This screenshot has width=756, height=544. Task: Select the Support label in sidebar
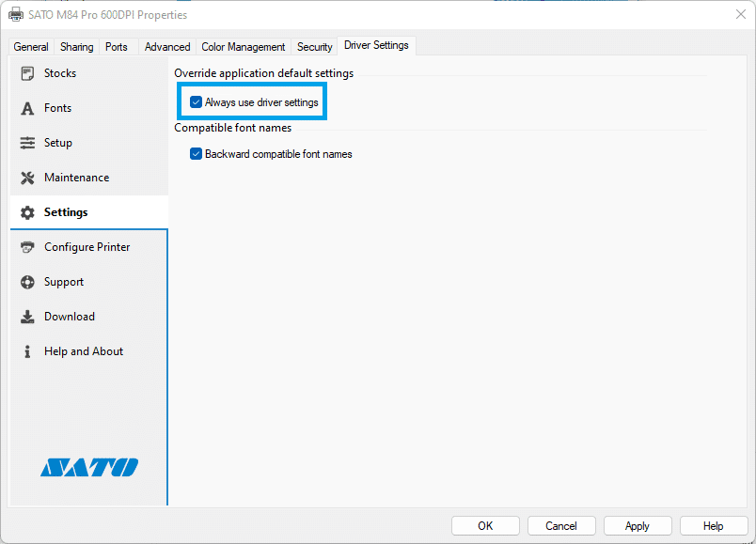64,282
